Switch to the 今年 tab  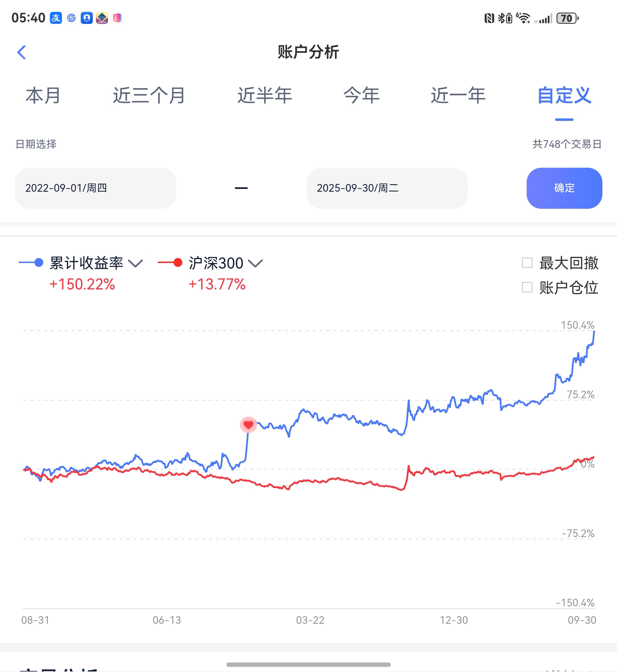click(x=361, y=96)
